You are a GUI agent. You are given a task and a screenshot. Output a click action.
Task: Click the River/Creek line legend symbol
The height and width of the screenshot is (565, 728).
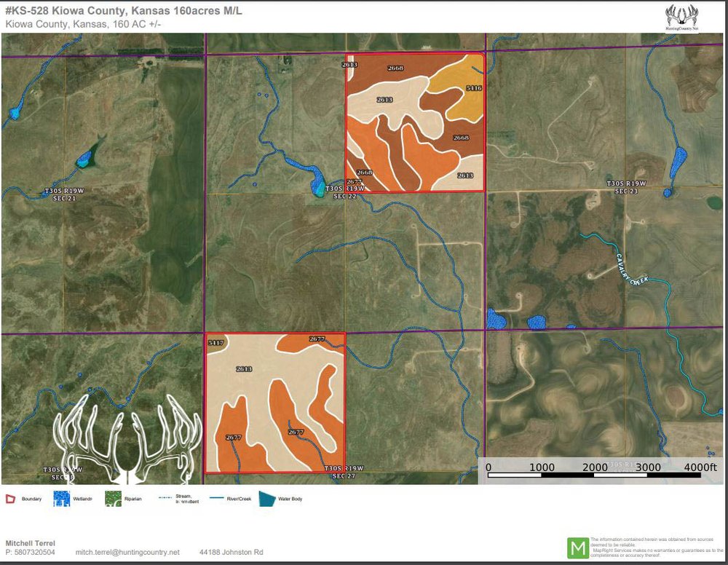217,499
